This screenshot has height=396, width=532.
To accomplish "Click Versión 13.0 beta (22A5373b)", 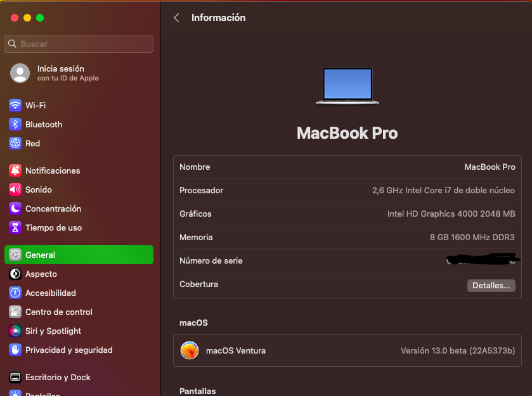I will [458, 350].
